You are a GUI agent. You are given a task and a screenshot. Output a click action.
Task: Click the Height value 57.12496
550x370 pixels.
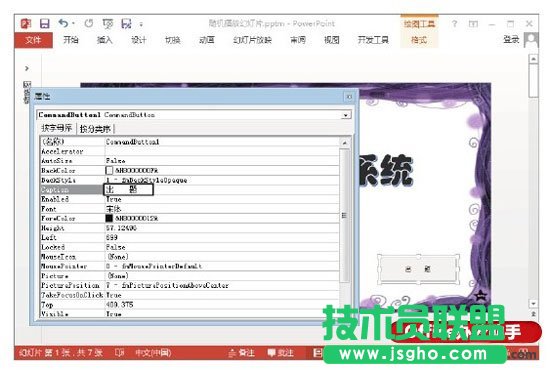tap(121, 228)
